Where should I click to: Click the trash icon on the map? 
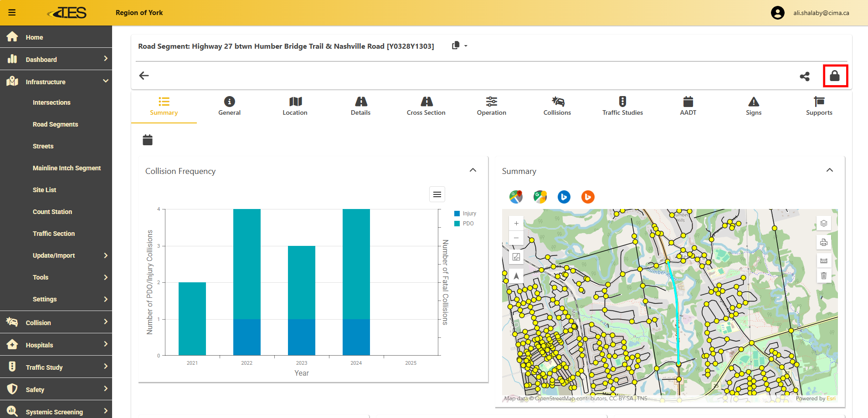point(823,275)
